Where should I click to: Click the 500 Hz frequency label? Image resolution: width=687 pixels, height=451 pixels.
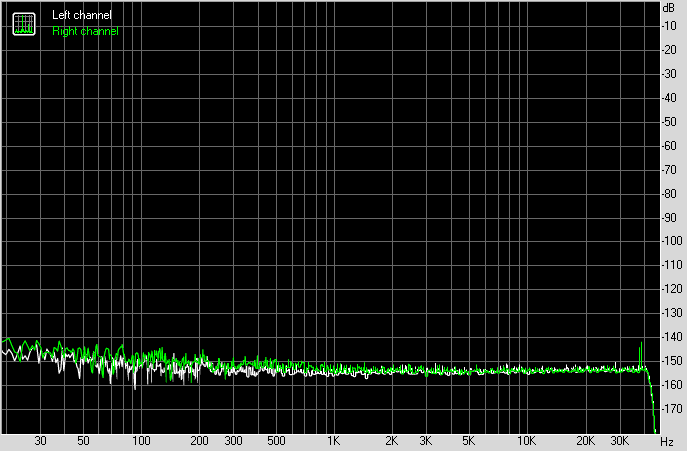click(x=276, y=441)
